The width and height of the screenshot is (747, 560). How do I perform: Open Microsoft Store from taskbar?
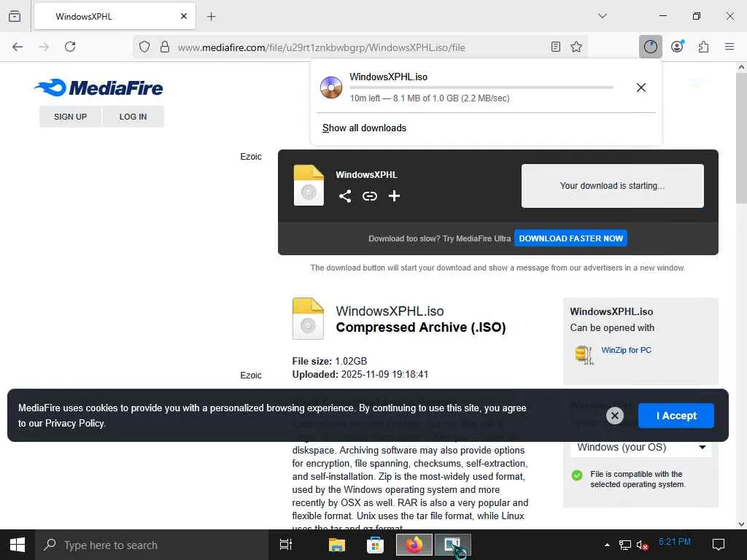click(375, 545)
